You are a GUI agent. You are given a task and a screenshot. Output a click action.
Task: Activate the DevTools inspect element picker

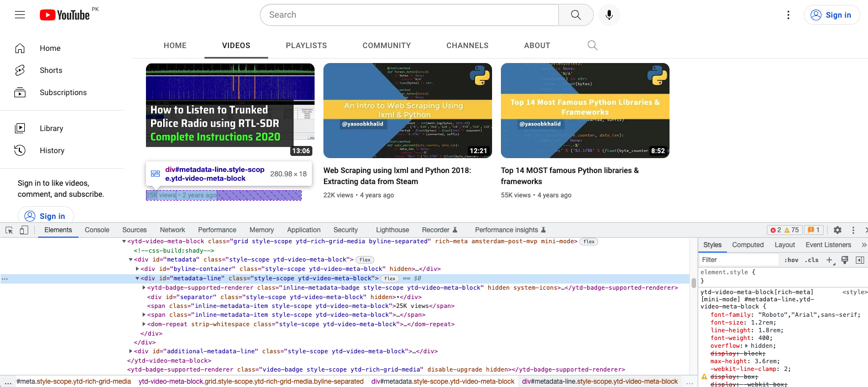point(9,230)
